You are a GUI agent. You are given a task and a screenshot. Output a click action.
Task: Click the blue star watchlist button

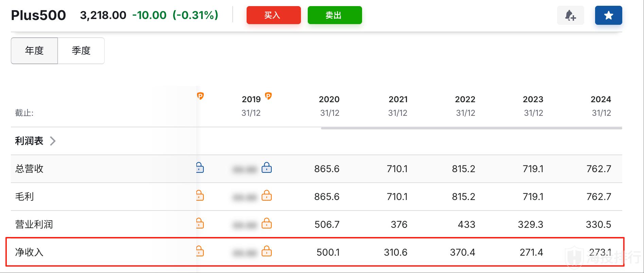(x=608, y=16)
